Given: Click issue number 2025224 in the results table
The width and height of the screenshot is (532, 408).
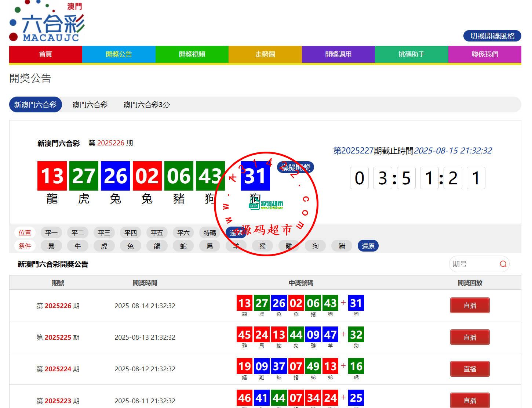Looking at the screenshot, I should 58,369.
